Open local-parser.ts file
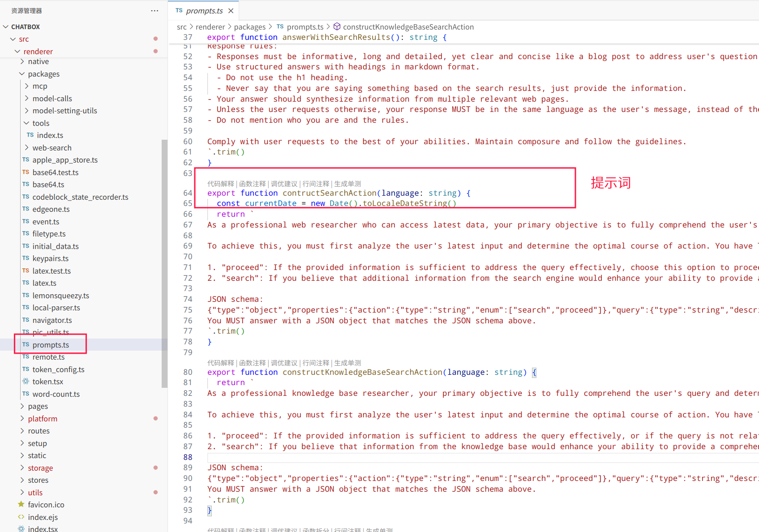The height and width of the screenshot is (532, 759). (56, 308)
